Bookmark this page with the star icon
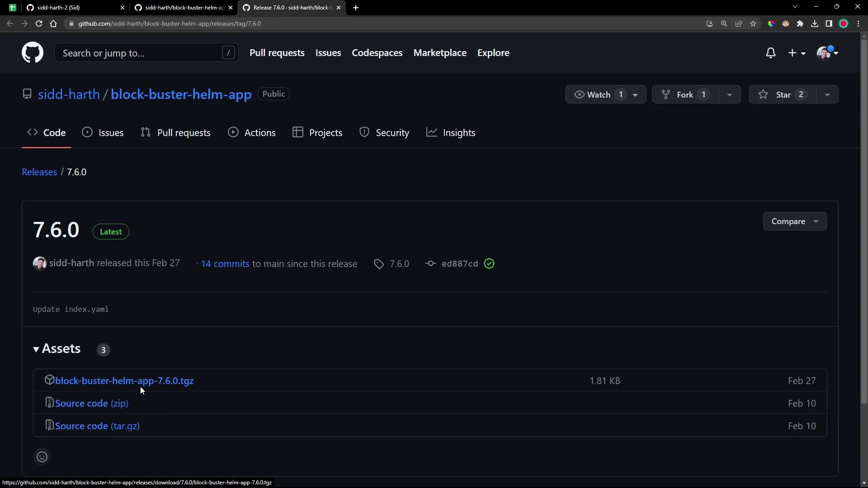 [x=753, y=23]
